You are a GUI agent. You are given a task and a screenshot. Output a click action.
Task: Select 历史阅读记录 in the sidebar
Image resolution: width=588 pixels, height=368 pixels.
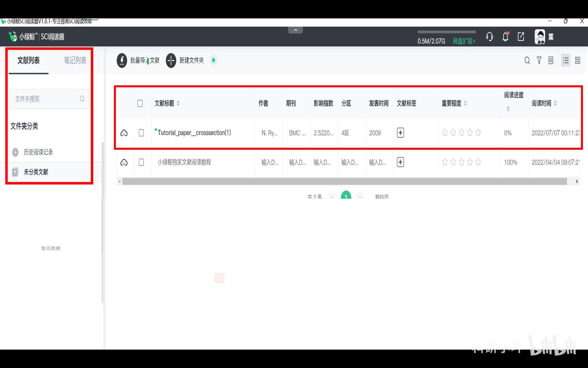point(38,152)
